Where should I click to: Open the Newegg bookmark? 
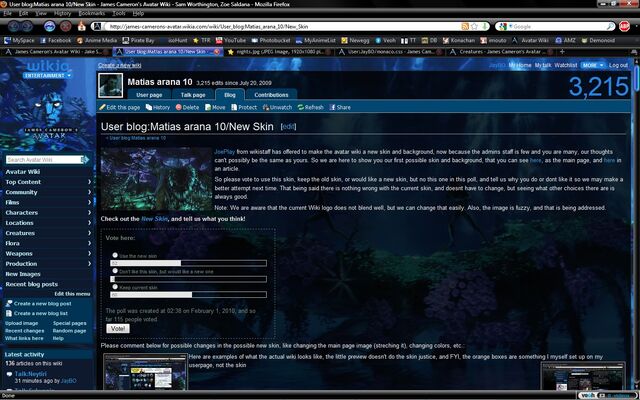[356, 40]
